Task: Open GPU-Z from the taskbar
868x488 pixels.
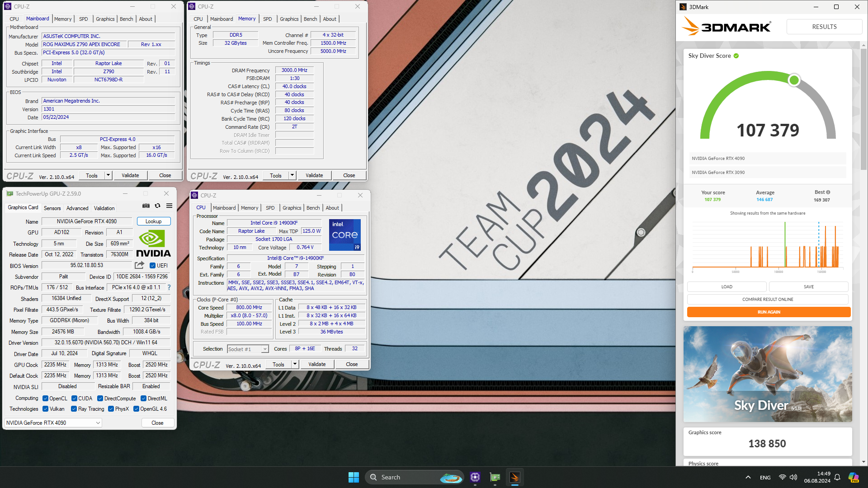Action: tap(495, 477)
